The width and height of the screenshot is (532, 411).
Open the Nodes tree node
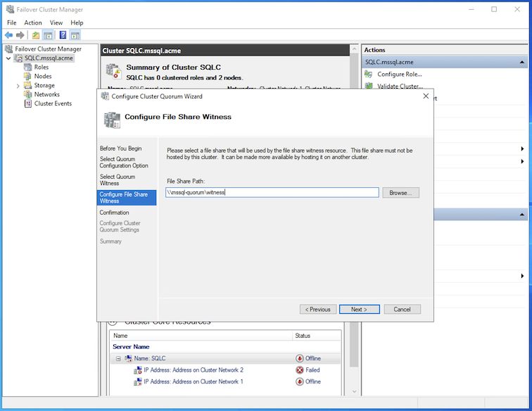click(43, 77)
